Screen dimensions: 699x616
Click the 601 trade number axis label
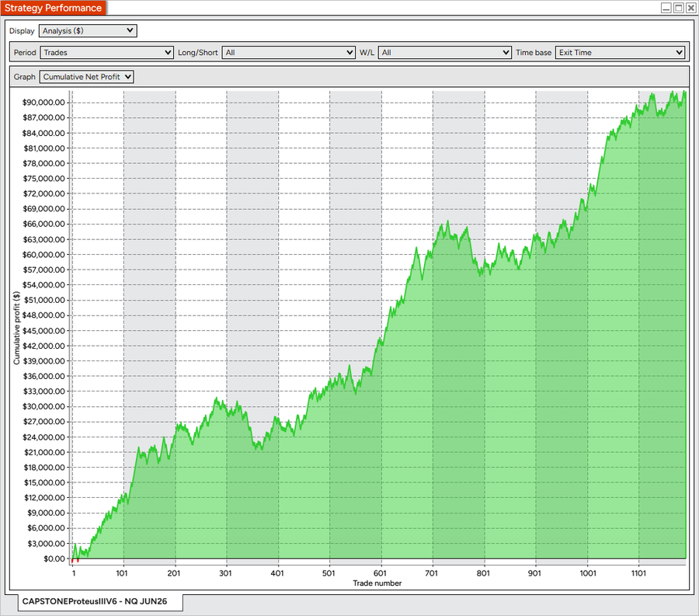[x=380, y=573]
